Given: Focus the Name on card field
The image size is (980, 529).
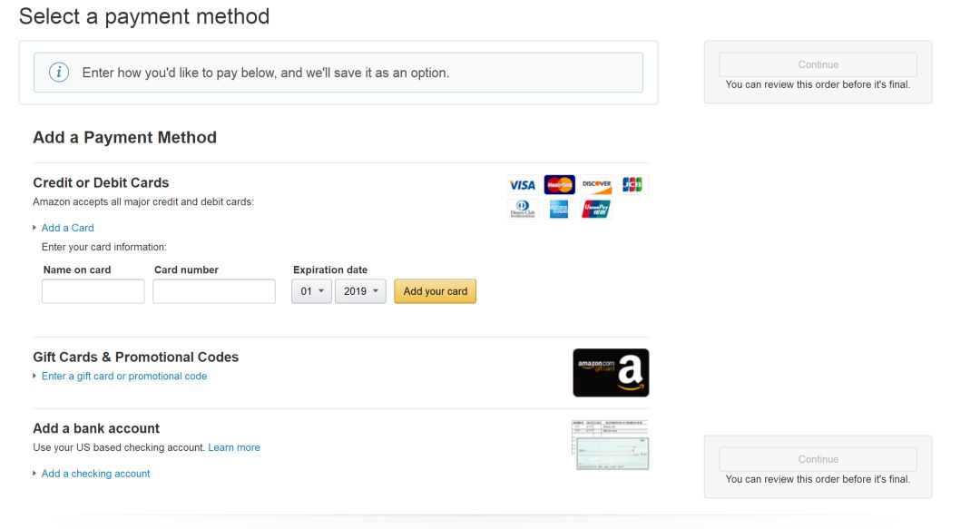Looking at the screenshot, I should pos(93,291).
